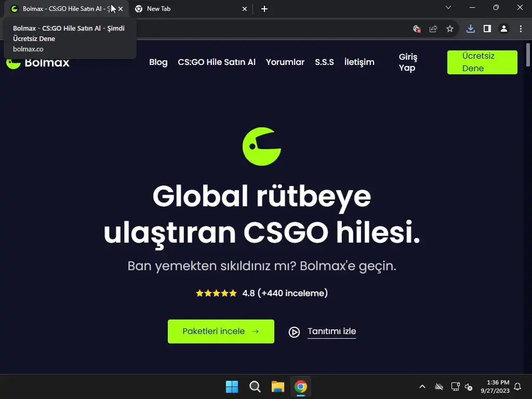The width and height of the screenshot is (532, 399).
Task: Close the New Tab browser tab
Action: point(245,9)
